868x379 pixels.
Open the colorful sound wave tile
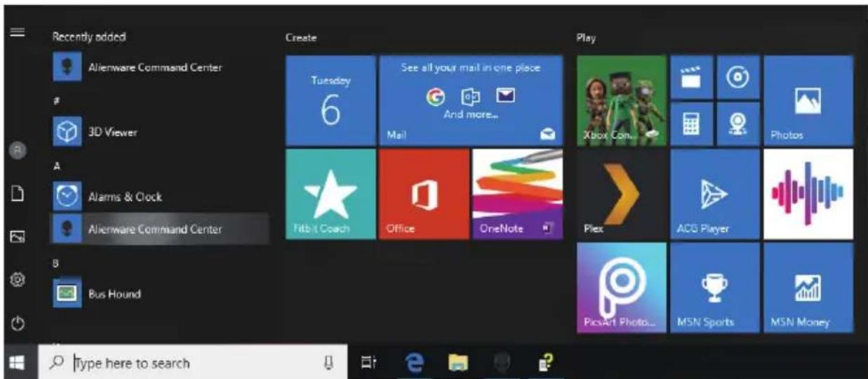pos(808,194)
